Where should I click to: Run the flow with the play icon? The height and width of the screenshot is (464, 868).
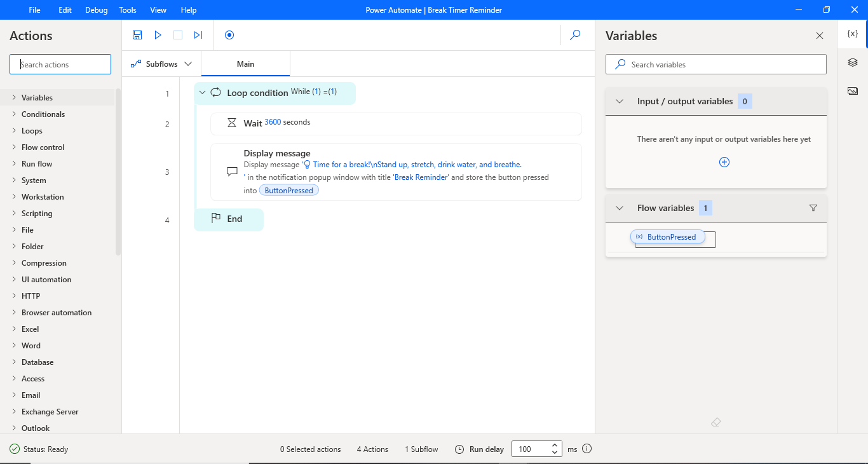(158, 35)
